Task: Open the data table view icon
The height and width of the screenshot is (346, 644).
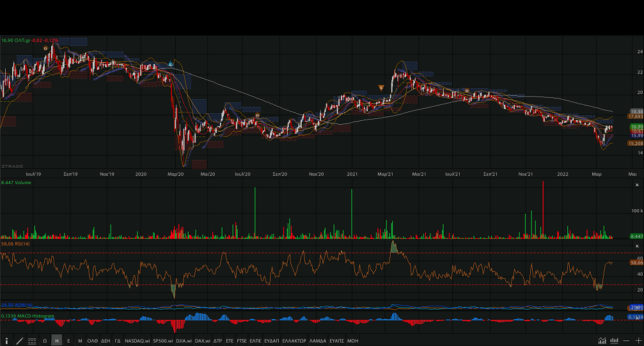Action: (x=32, y=341)
